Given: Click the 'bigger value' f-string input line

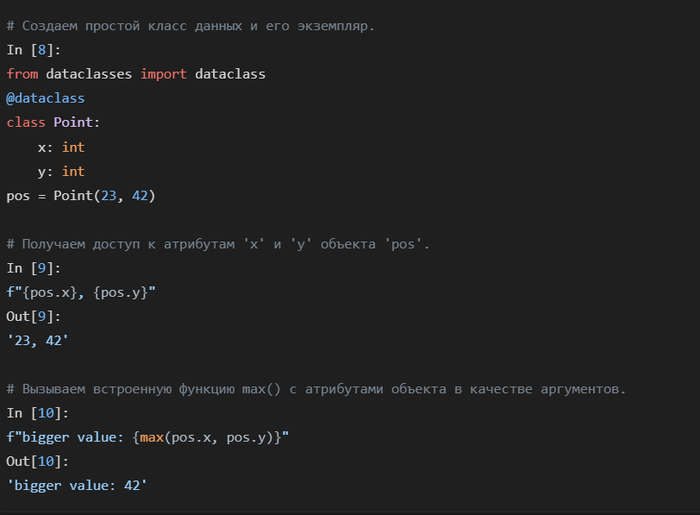Looking at the screenshot, I should point(147,437).
